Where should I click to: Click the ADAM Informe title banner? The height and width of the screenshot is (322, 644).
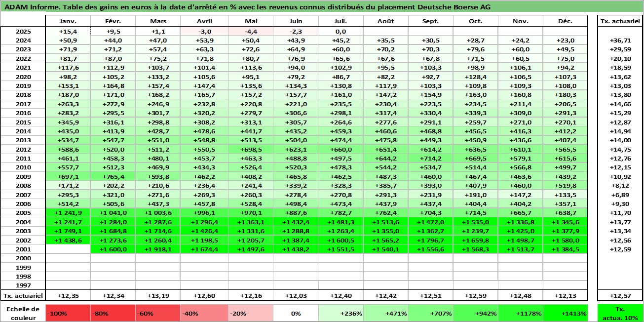322,7
